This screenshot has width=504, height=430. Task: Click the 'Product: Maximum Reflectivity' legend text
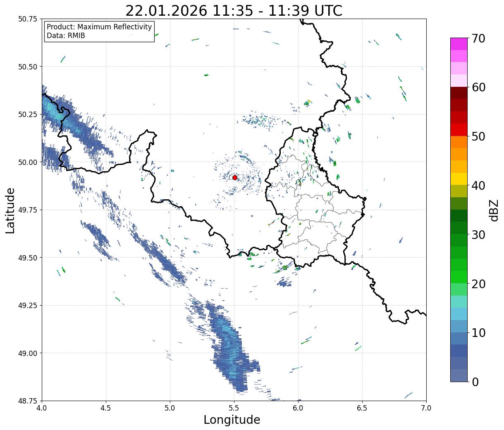click(x=99, y=27)
